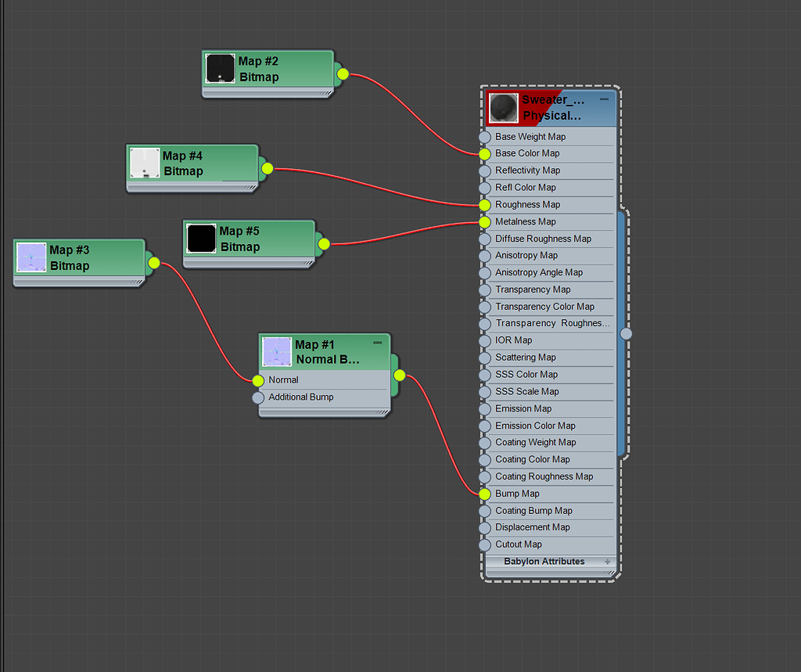Screen dimensions: 801x672
Task: Click the Map #1 Normal Bump preview icon
Action: tap(278, 352)
